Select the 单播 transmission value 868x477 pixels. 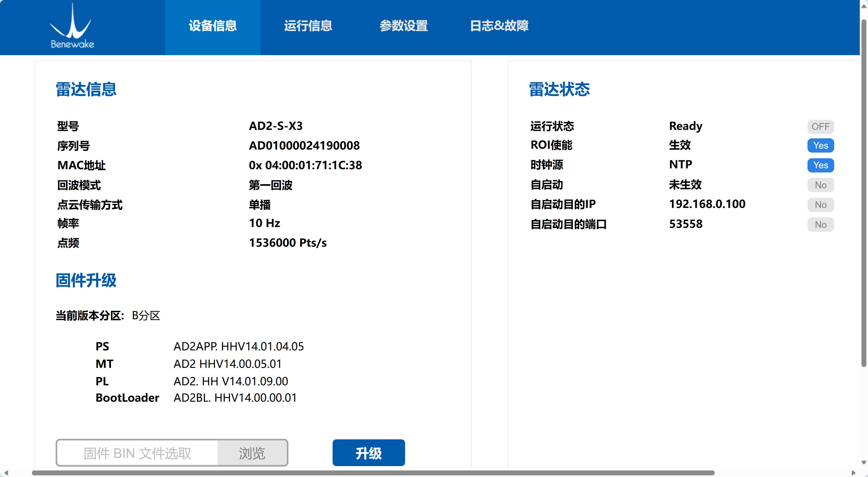(x=260, y=205)
